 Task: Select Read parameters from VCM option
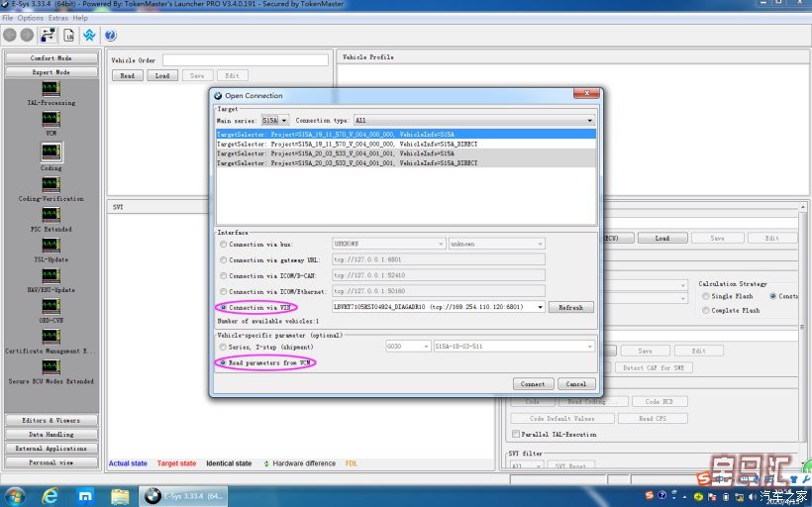click(223, 363)
